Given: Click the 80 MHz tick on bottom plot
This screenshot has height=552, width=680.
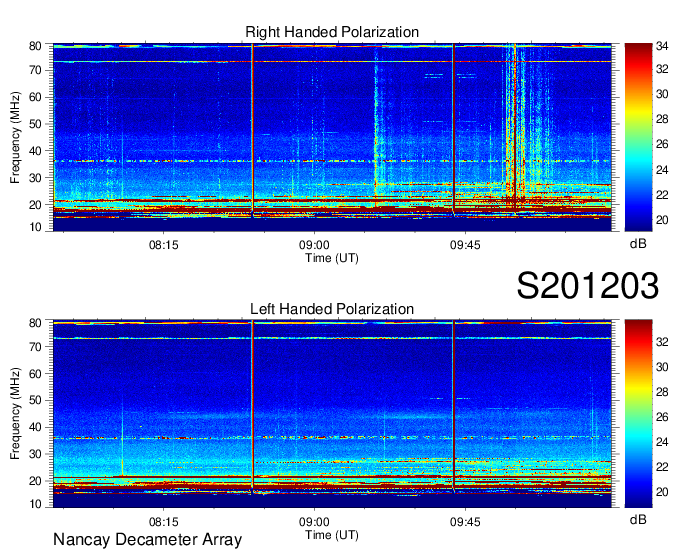Looking at the screenshot, I should (35, 323).
